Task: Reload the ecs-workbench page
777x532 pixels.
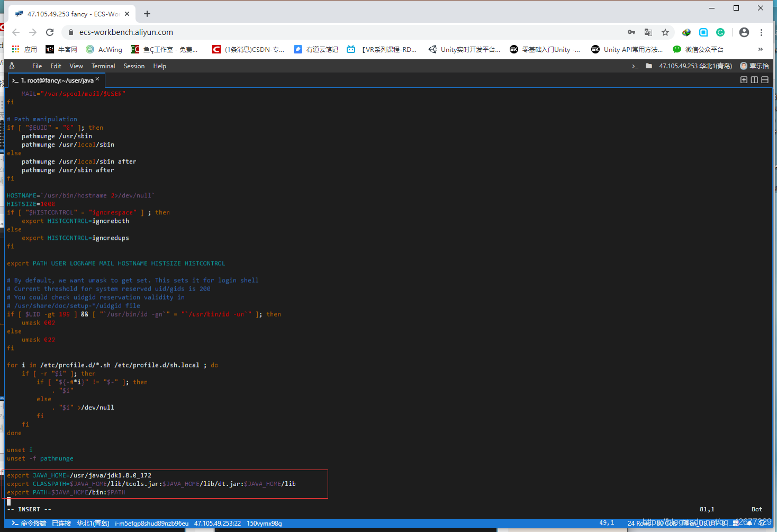Action: [50, 32]
